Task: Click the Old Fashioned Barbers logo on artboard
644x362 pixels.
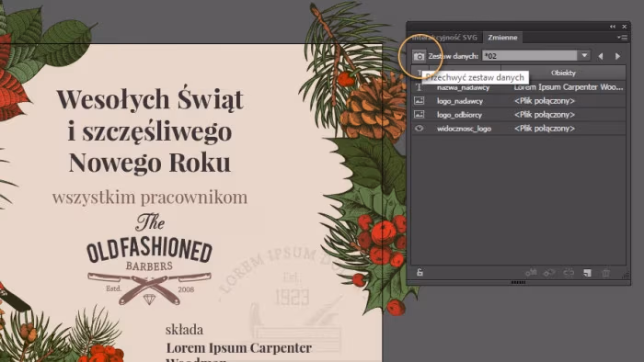Action: point(149,259)
